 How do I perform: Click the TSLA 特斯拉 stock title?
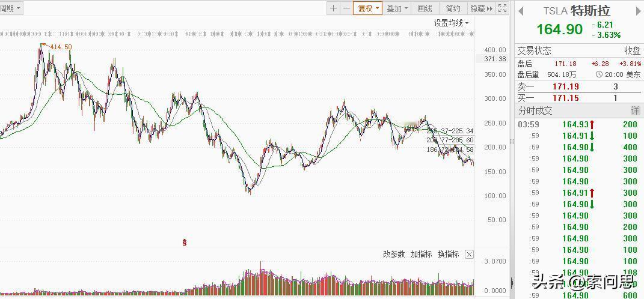click(x=577, y=11)
